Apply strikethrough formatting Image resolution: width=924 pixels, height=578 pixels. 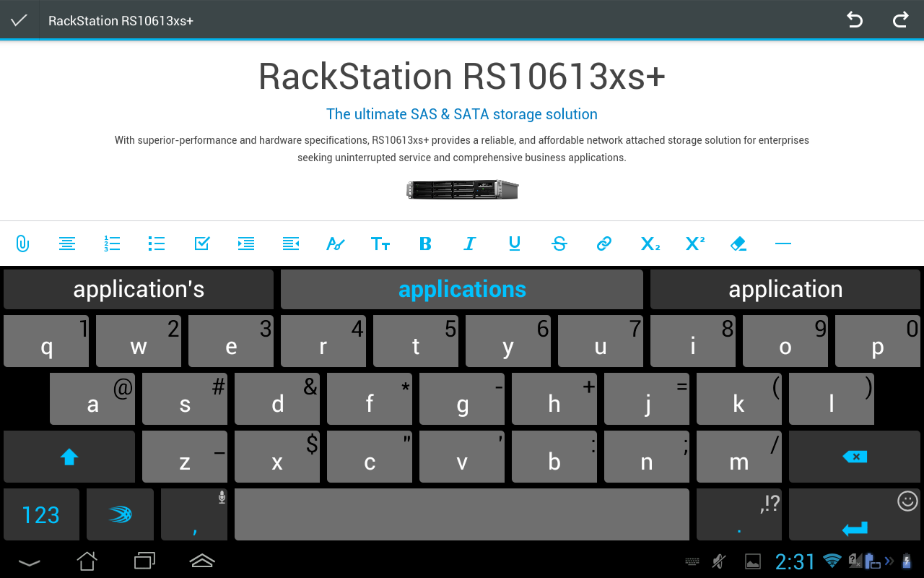pos(559,243)
